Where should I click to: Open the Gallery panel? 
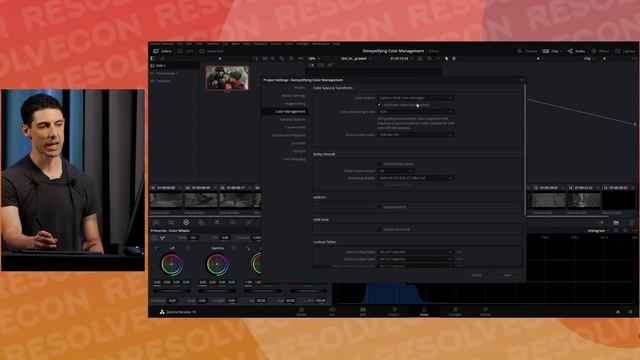(x=162, y=51)
